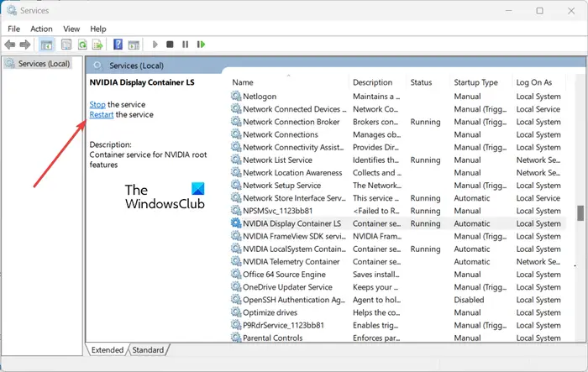
Task: Click the Stop the service link
Action: click(x=97, y=105)
